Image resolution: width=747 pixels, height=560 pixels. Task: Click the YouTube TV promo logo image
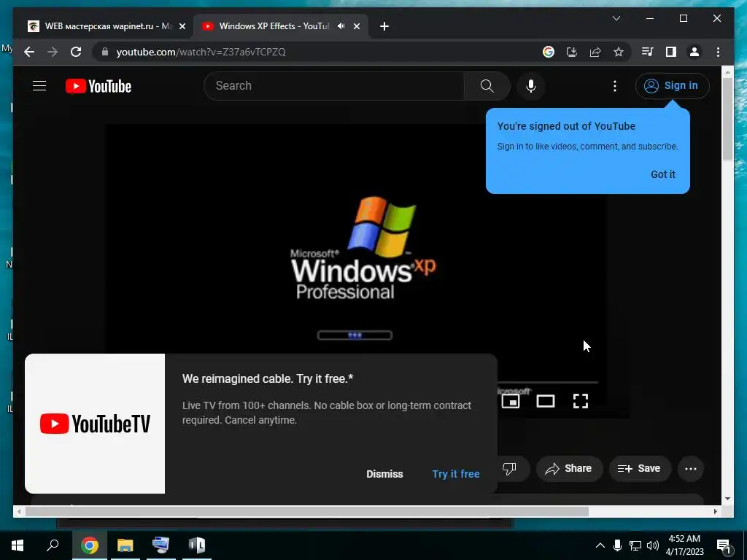[x=95, y=424]
